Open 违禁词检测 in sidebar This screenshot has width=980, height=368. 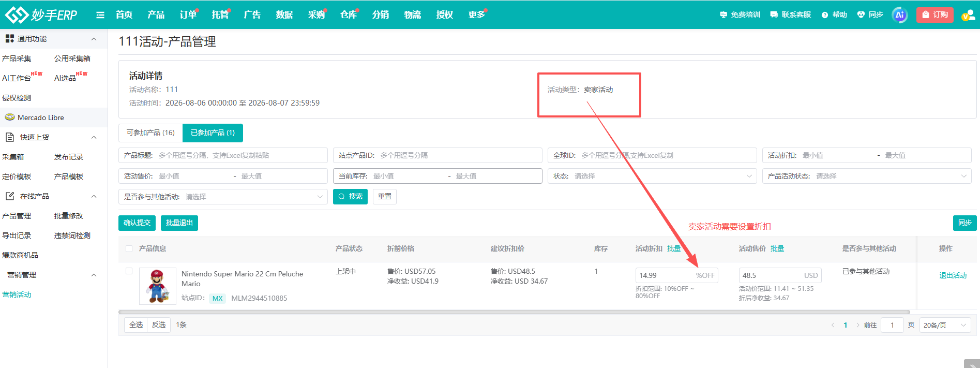tap(72, 235)
